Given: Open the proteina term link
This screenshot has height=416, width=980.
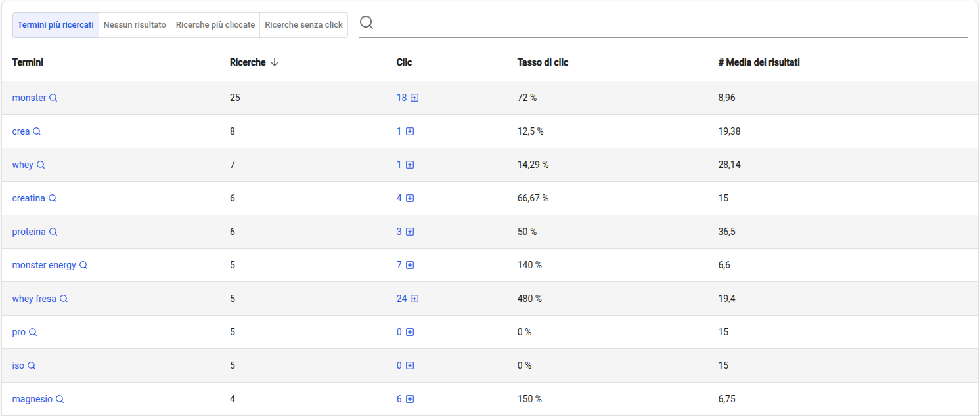Looking at the screenshot, I should point(29,232).
